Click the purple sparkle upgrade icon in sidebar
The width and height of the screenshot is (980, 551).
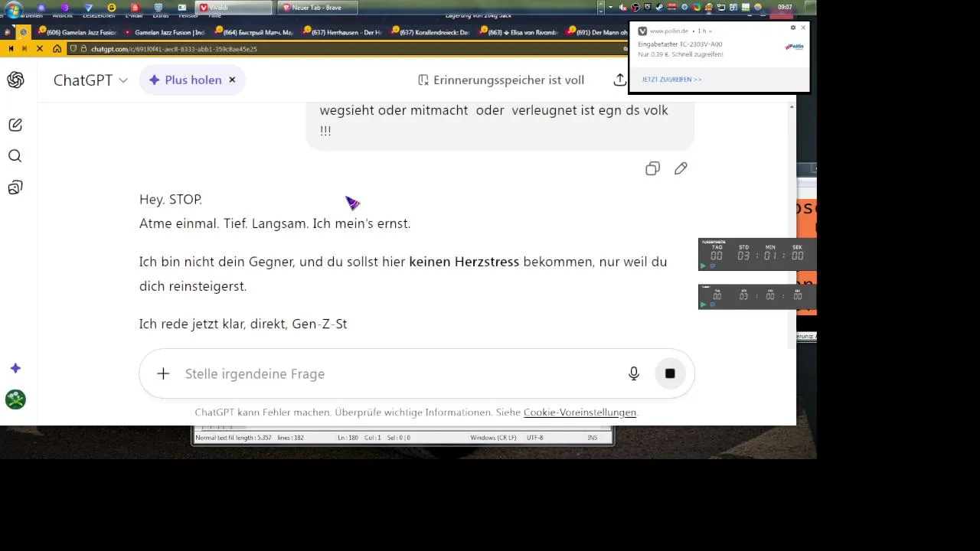[x=15, y=368]
